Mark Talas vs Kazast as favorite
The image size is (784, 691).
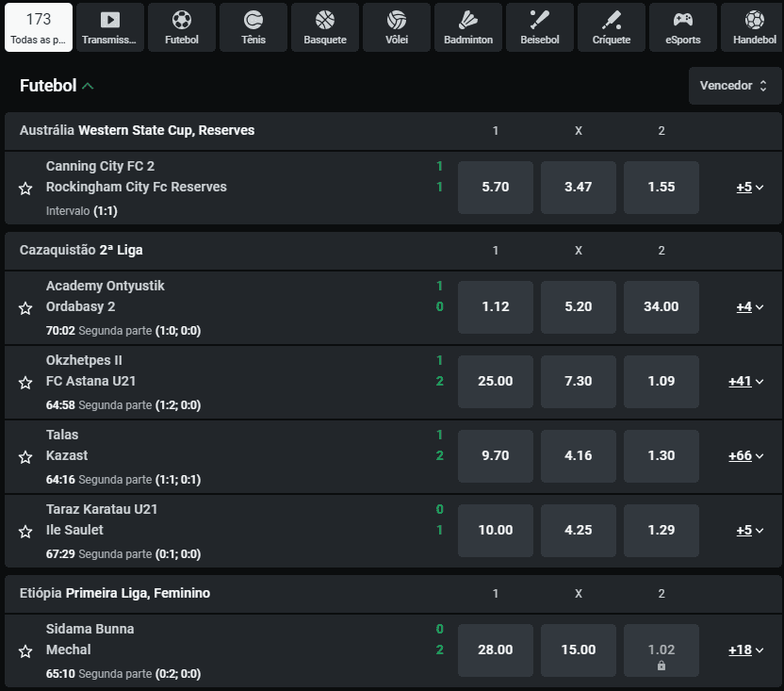(25, 457)
